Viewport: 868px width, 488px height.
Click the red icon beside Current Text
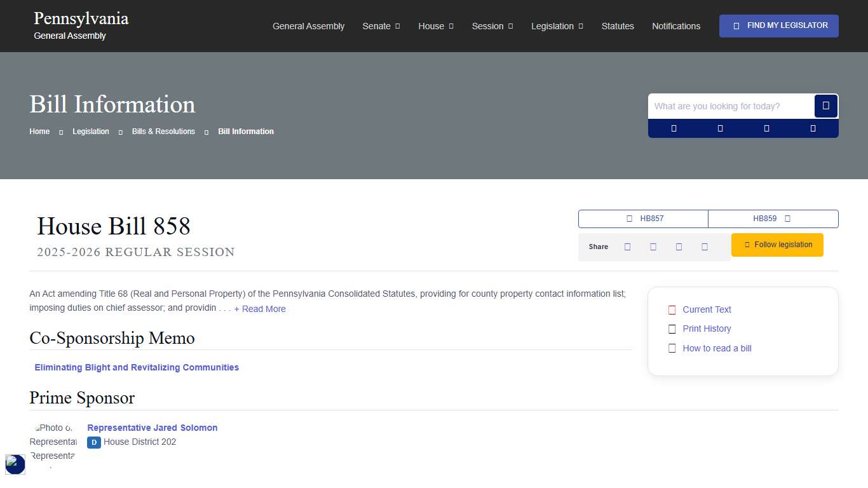[x=672, y=310]
